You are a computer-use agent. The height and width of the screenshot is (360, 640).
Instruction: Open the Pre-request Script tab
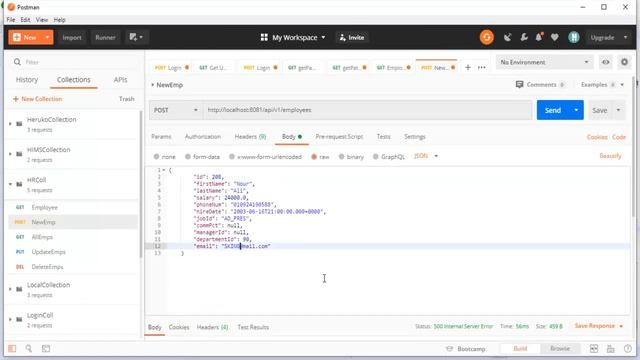339,137
